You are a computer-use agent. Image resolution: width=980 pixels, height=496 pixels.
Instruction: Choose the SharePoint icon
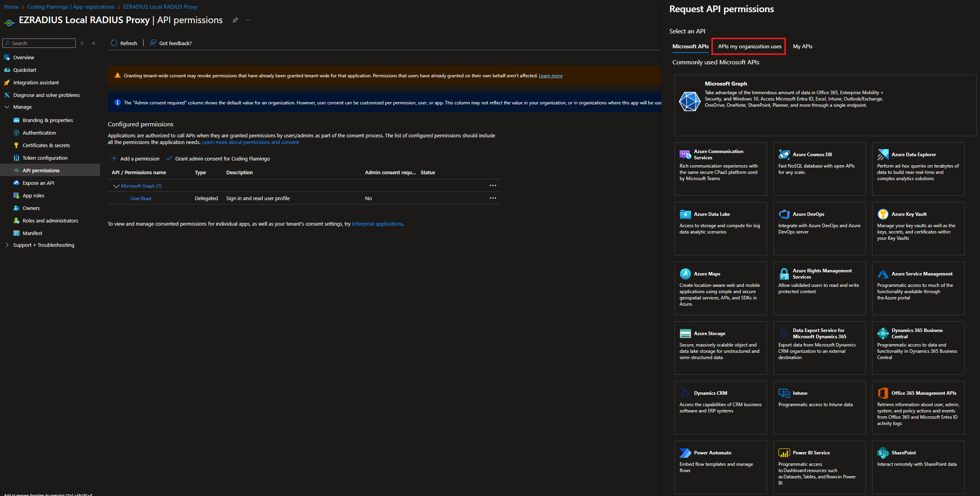coord(883,453)
